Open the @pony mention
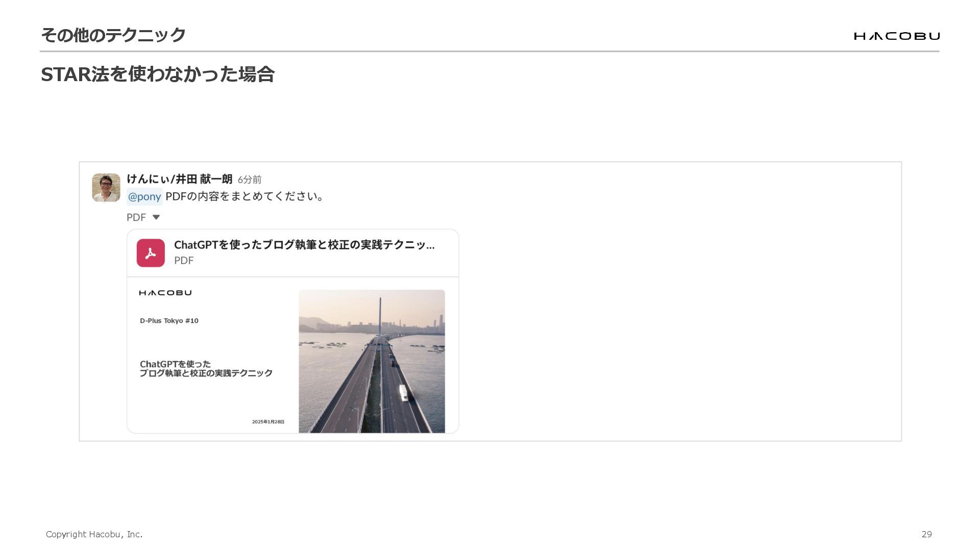Image resolution: width=980 pixels, height=551 pixels. click(144, 196)
